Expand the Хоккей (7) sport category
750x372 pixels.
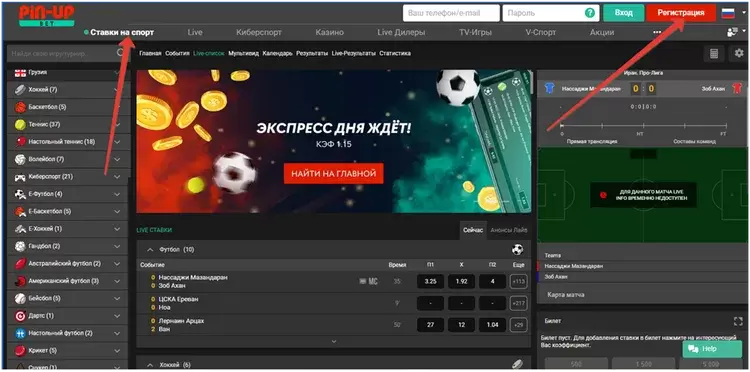pos(68,89)
